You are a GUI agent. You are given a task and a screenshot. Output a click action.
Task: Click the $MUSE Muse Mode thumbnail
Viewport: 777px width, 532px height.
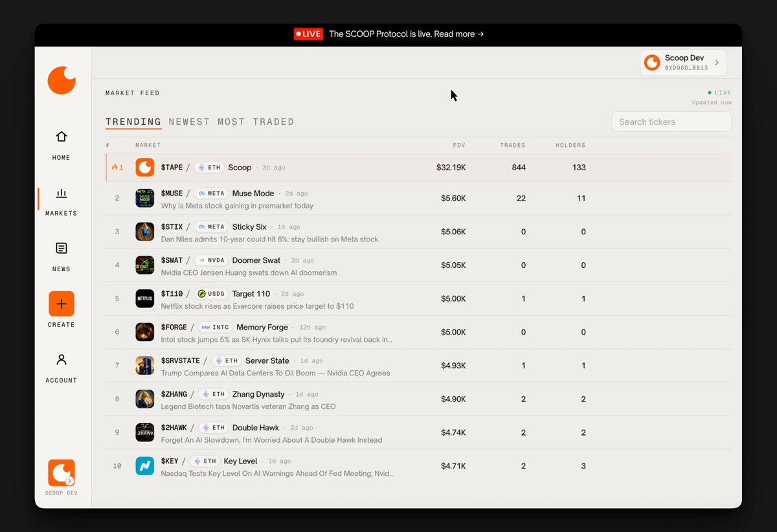[144, 198]
